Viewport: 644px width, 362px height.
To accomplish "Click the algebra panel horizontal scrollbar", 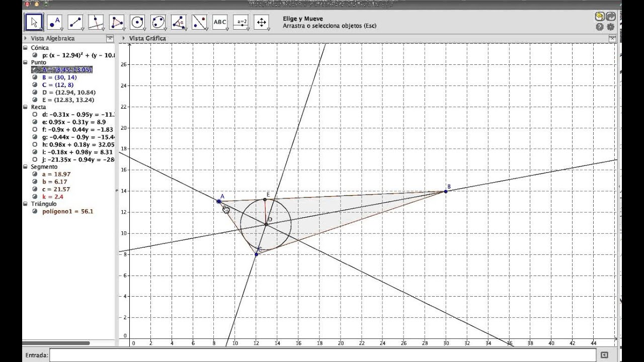I will coord(56,343).
